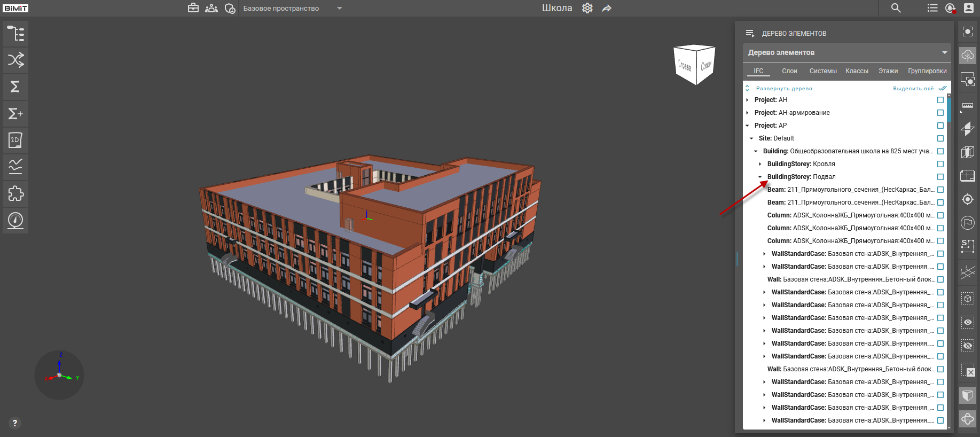This screenshot has width=980, height=437.
Task: Tick the BuildingStorey: Кровля checkbox
Action: tap(940, 164)
